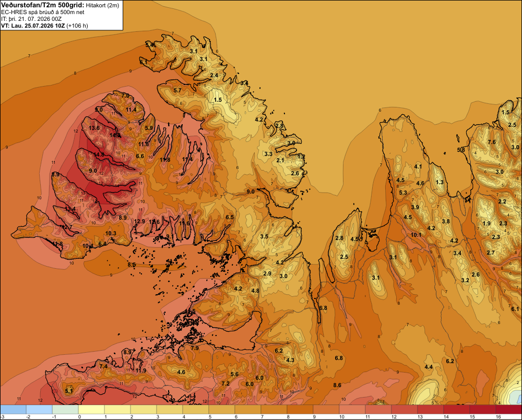Click the 3.5 temperature value on the map
The image size is (522, 420).
click(264, 236)
